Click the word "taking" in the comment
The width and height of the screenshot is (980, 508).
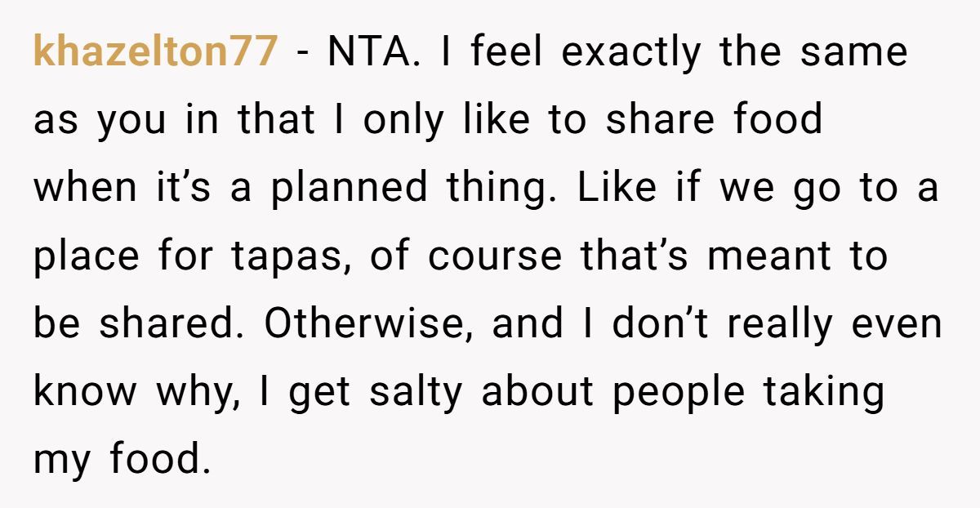pos(824,392)
